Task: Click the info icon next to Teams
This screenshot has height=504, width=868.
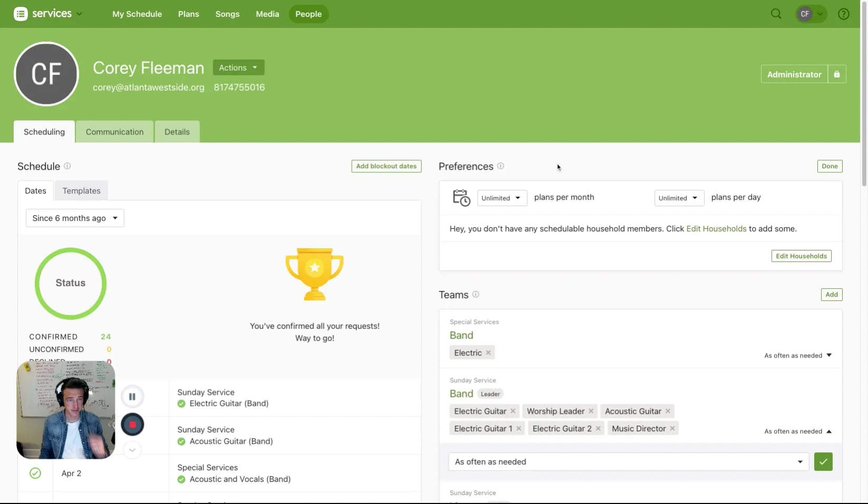Action: (x=475, y=295)
